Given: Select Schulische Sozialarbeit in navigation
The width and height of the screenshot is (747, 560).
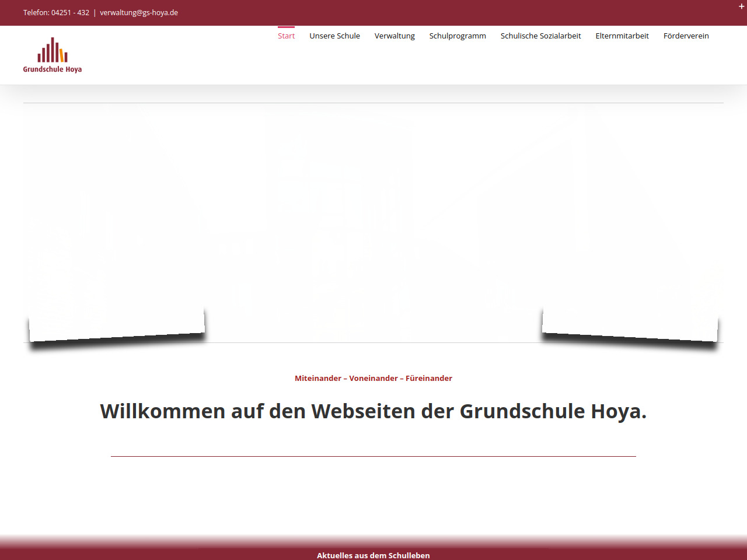Looking at the screenshot, I should pyautogui.click(x=540, y=36).
